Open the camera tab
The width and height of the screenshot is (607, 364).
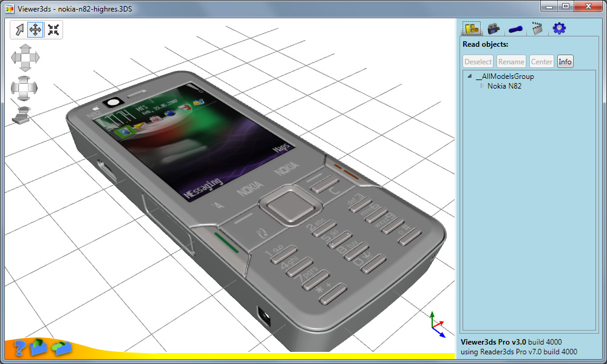click(493, 29)
